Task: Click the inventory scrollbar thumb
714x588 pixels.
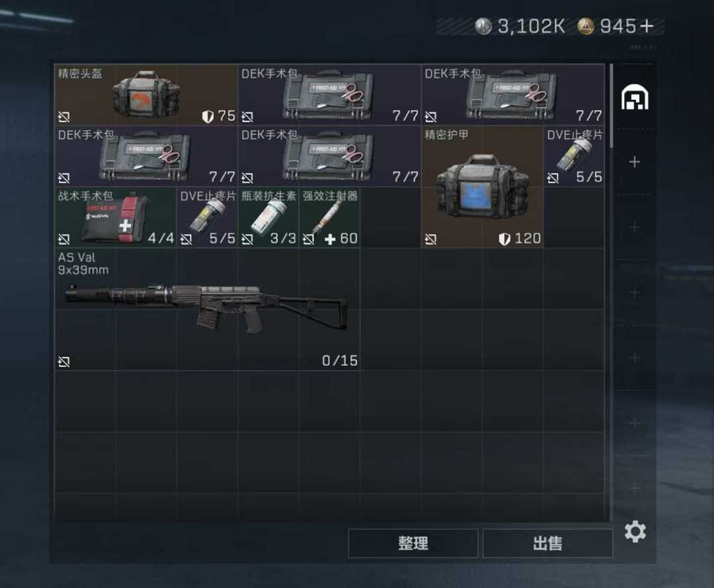Action: click(611, 106)
